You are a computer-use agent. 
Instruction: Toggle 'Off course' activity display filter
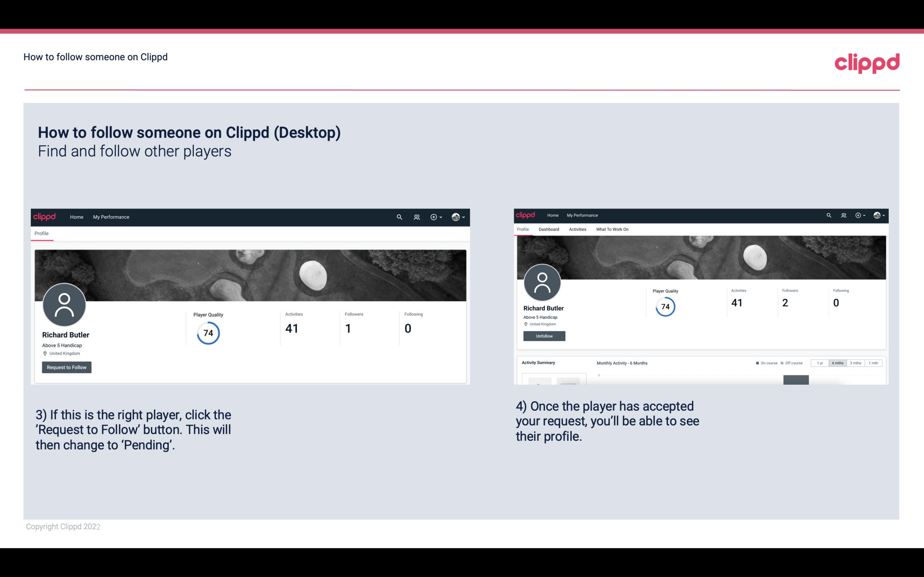pyautogui.click(x=794, y=363)
